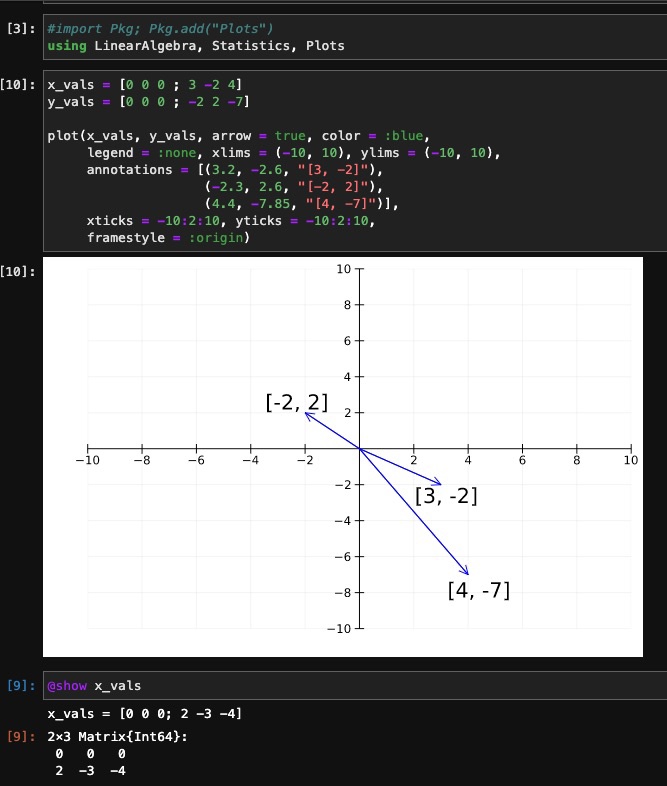Screen dimensions: 667x786
Task: Click the '[3, -2]' annotation in the plot
Action: coord(445,495)
